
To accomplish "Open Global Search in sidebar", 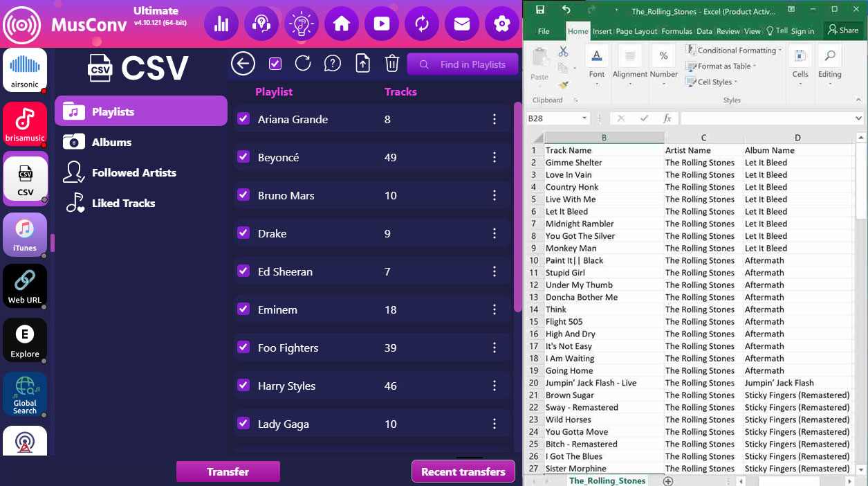I will point(25,395).
